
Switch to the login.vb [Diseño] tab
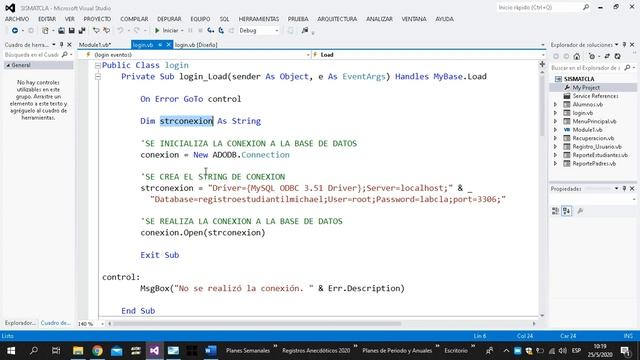(196, 45)
